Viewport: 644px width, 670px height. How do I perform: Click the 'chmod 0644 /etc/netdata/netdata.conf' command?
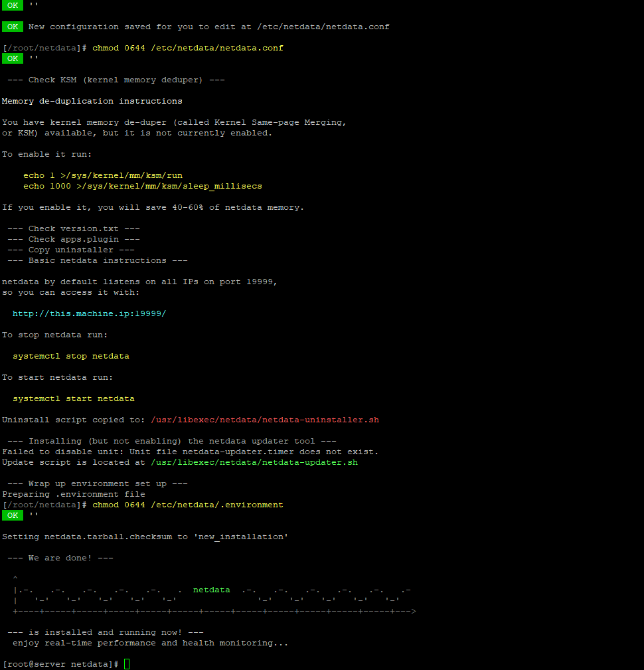[188, 48]
